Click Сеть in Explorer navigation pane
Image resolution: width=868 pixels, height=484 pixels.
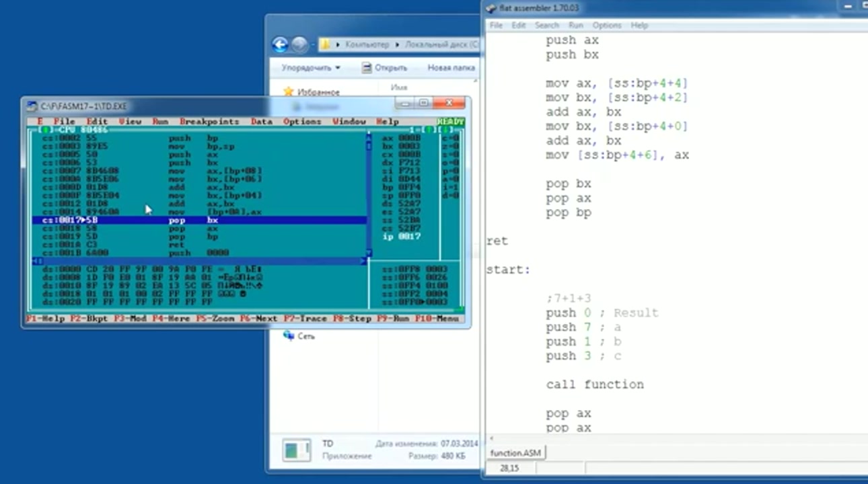306,335
